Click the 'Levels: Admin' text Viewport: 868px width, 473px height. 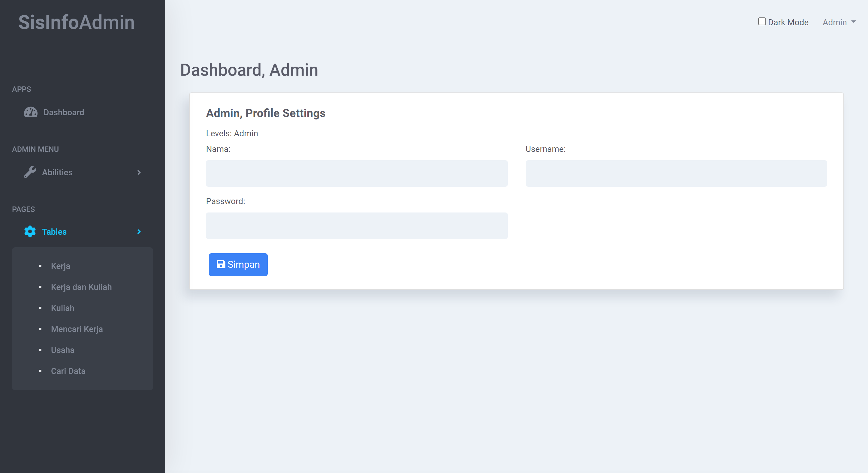click(232, 134)
